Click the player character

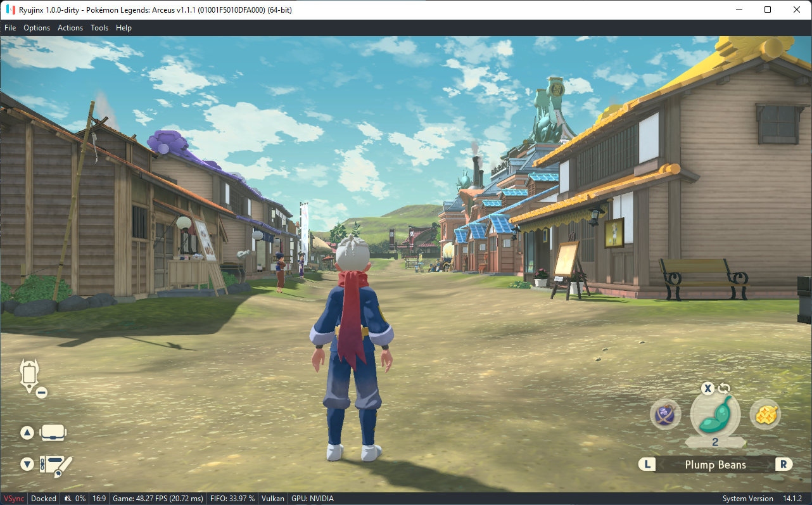point(352,347)
